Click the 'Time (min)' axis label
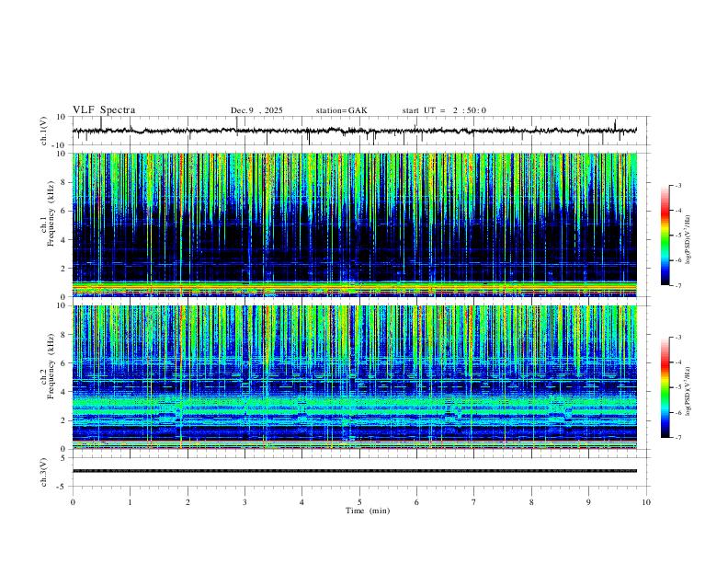The height and width of the screenshot is (563, 728). pyautogui.click(x=368, y=511)
